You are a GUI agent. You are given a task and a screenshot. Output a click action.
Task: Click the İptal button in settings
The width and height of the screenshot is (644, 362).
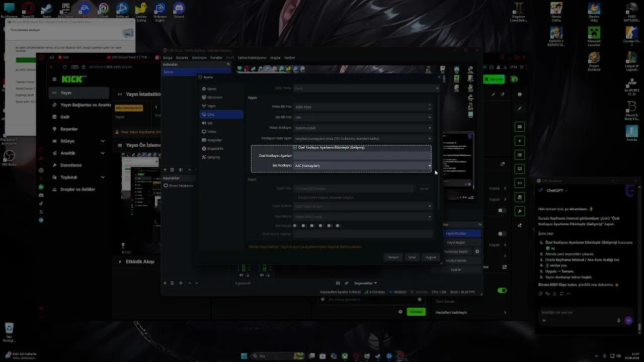tap(412, 257)
